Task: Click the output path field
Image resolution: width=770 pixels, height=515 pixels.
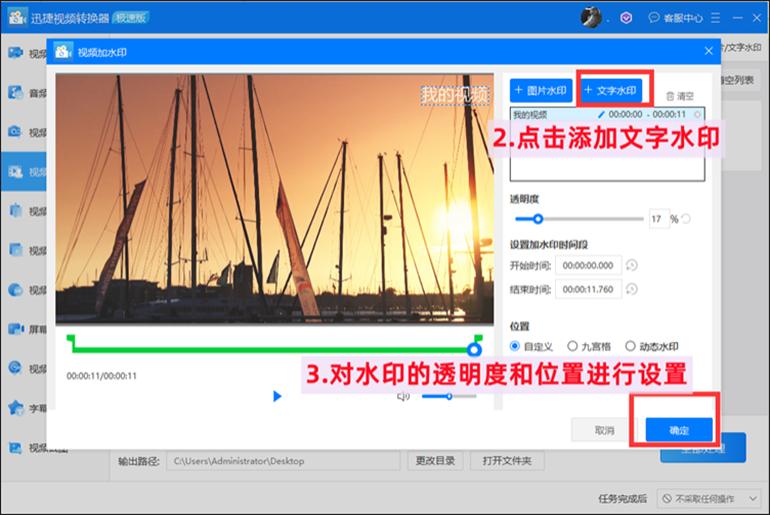Action: point(283,461)
